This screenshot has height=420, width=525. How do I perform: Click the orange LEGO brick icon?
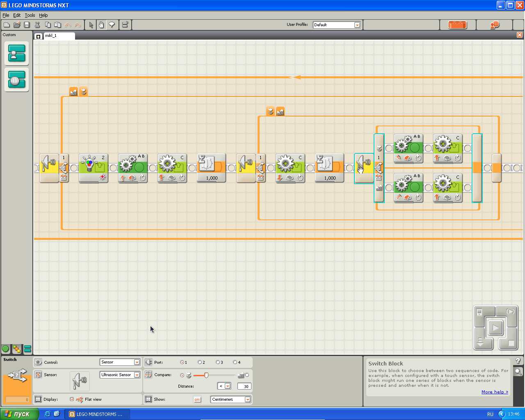tap(457, 25)
